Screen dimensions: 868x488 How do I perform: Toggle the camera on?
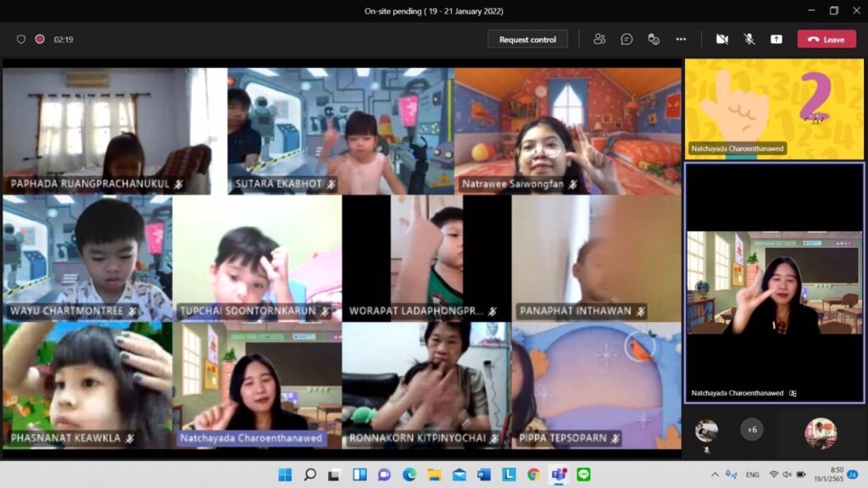coord(722,39)
